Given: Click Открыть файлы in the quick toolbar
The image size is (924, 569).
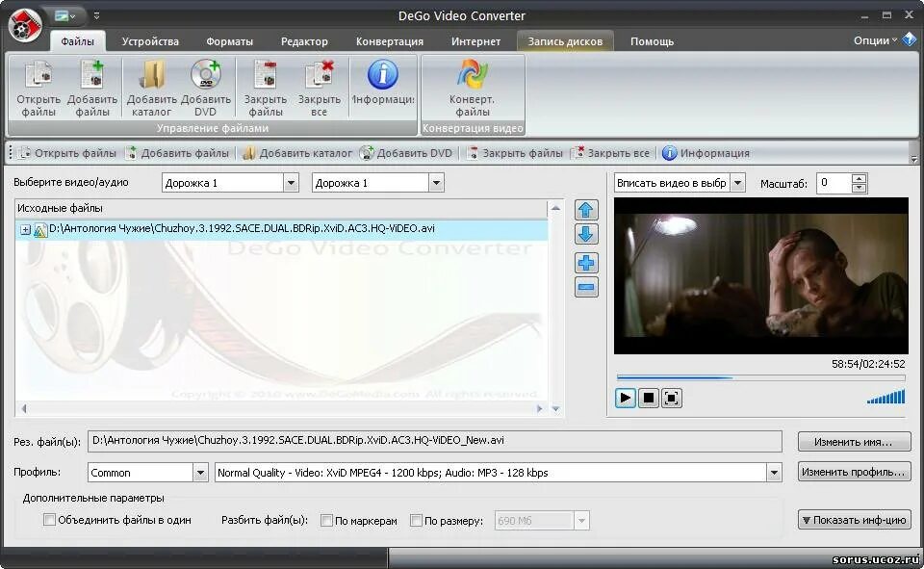Looking at the screenshot, I should 67,153.
